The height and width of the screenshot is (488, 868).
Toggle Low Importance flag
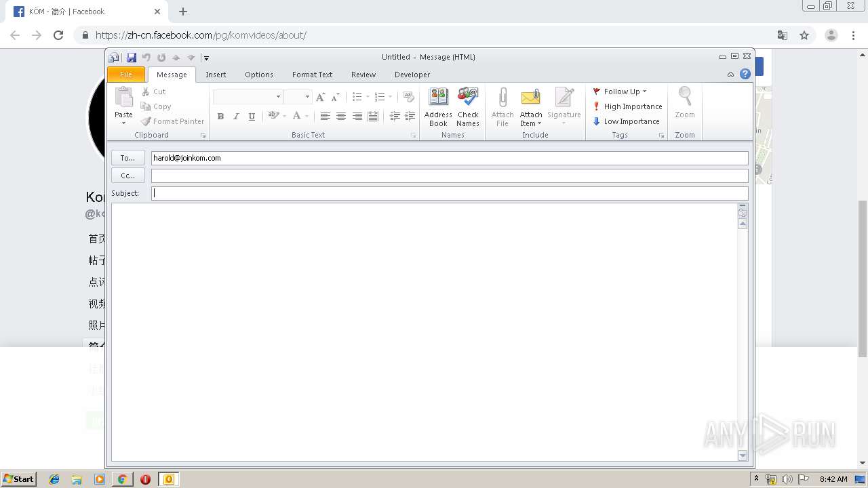[626, 121]
